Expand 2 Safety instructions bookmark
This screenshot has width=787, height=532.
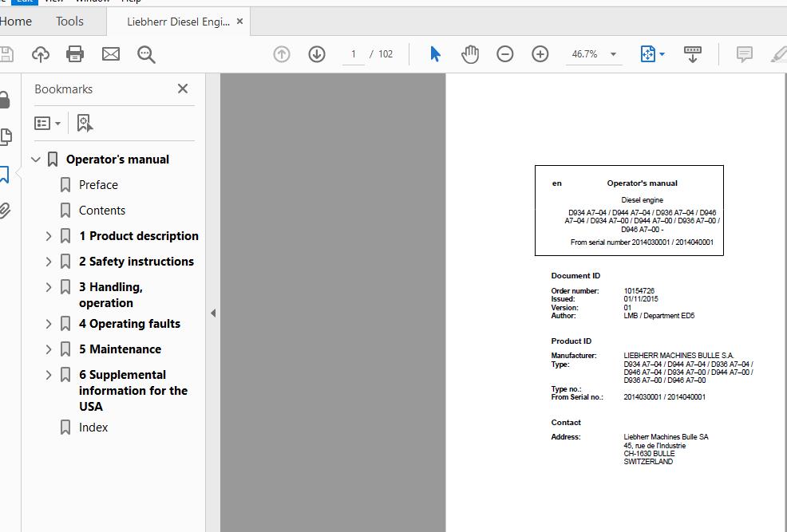[x=49, y=262]
